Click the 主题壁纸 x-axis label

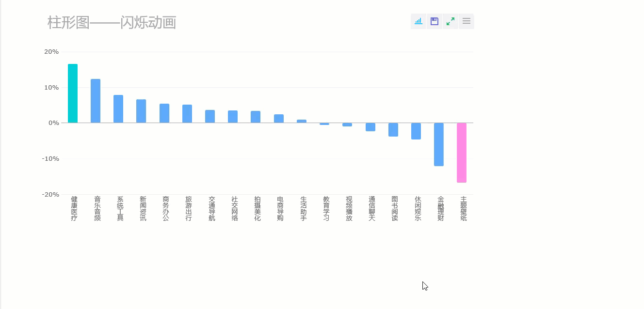coord(464,209)
